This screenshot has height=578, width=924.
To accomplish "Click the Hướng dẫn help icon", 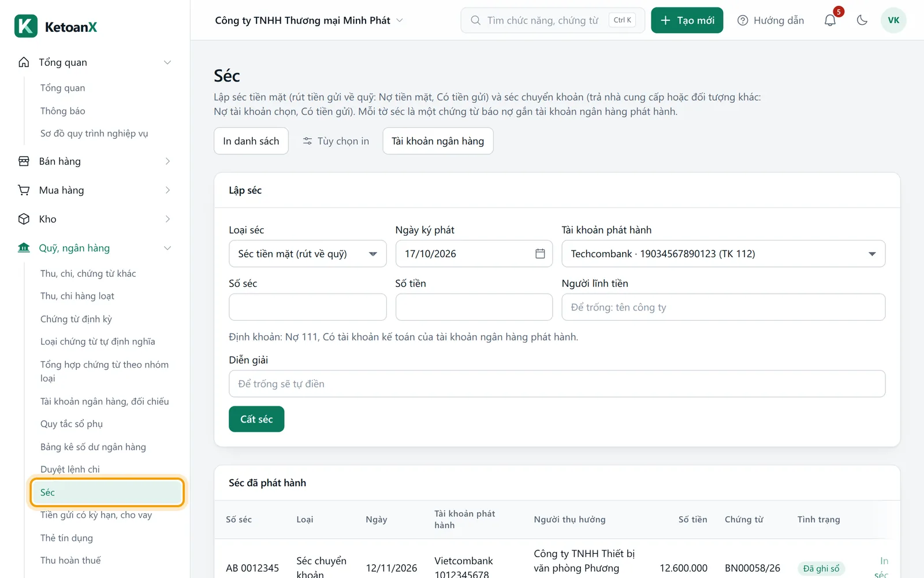I will click(743, 20).
